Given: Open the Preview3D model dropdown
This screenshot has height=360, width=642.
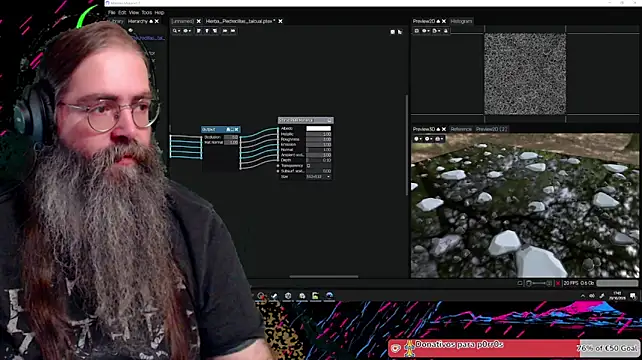Looking at the screenshot, I should tap(418, 139).
